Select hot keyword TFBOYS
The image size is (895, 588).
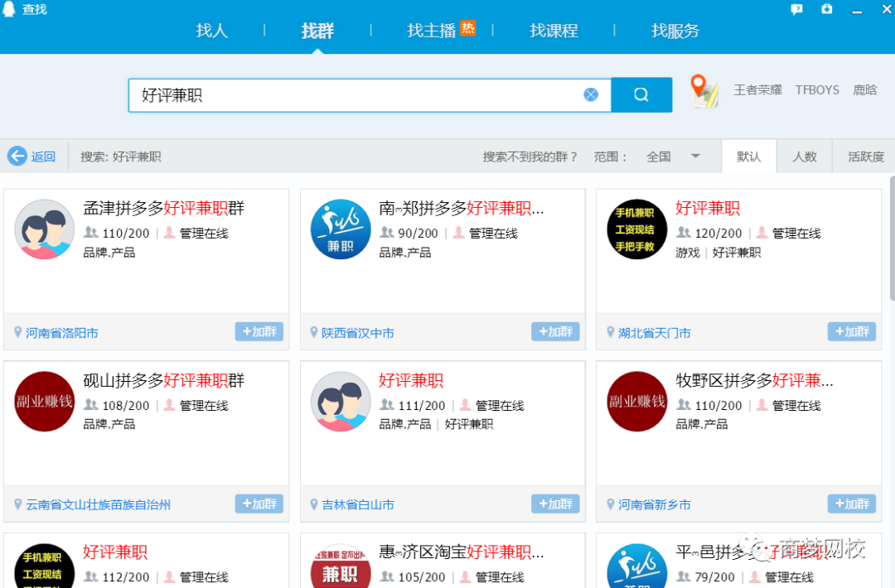(x=817, y=90)
